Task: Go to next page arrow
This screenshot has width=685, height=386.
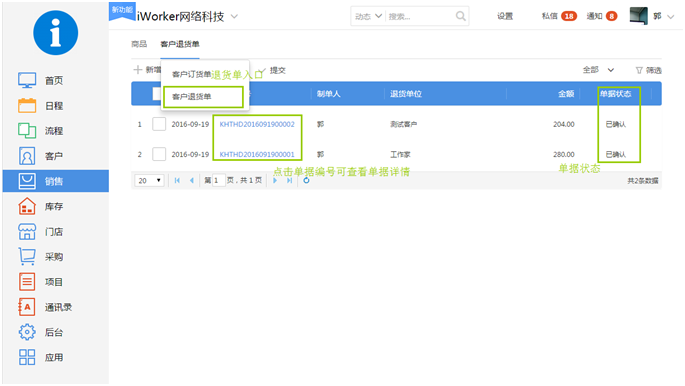Action: (275, 180)
